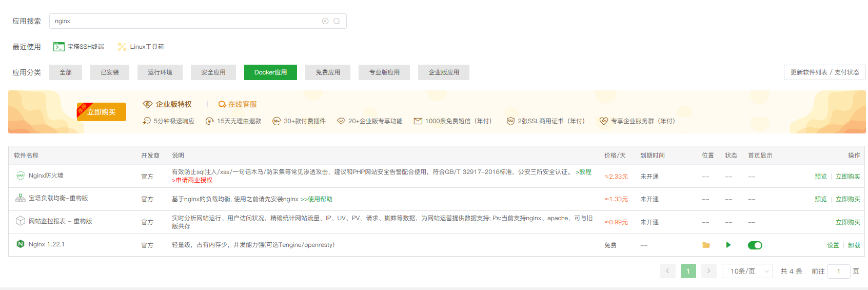This screenshot has height=290, width=868.
Task: Focus the 应用搜索 input field
Action: pos(198,21)
